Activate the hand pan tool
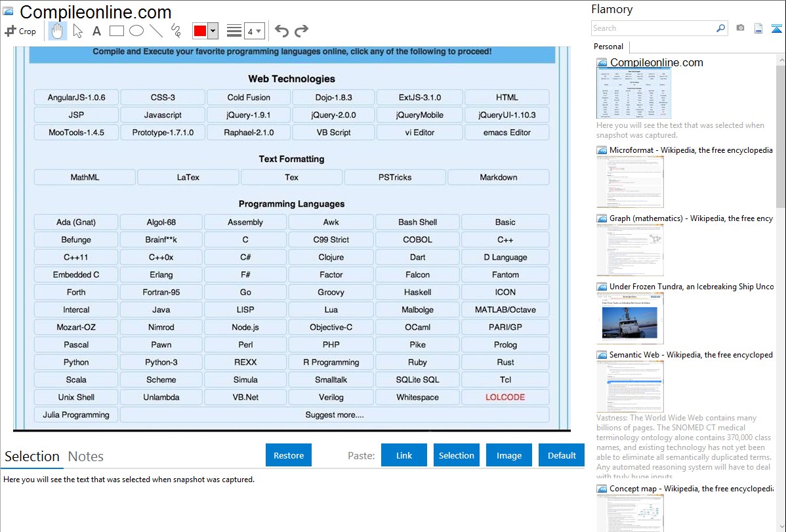Image resolution: width=786 pixels, height=532 pixels. [x=57, y=31]
